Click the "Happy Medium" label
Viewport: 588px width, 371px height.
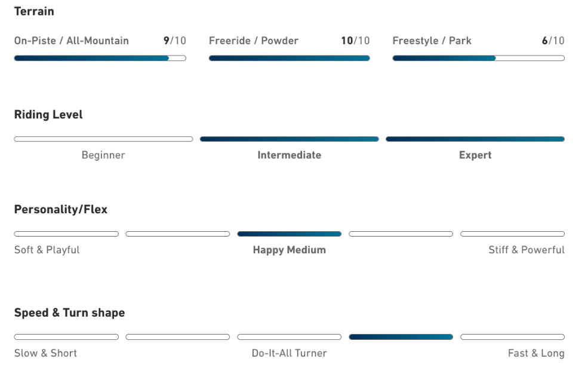pos(289,250)
